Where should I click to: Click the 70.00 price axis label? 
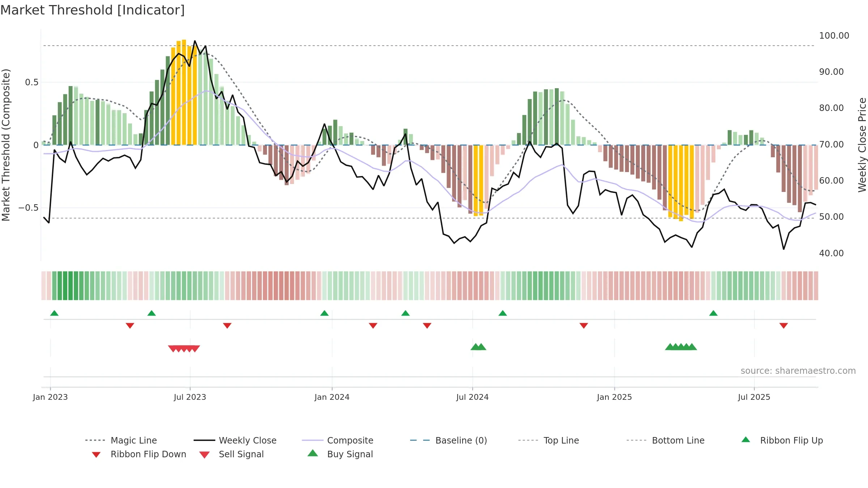[831, 144]
